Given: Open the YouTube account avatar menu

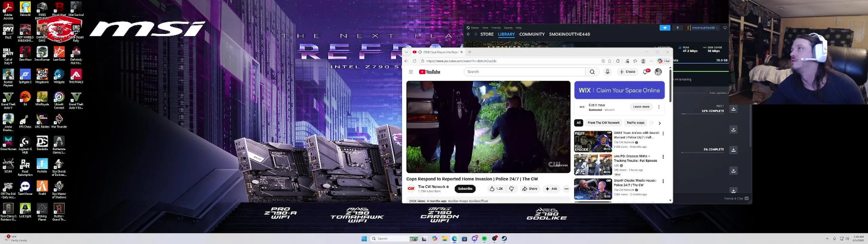Looking at the screenshot, I should tap(658, 72).
